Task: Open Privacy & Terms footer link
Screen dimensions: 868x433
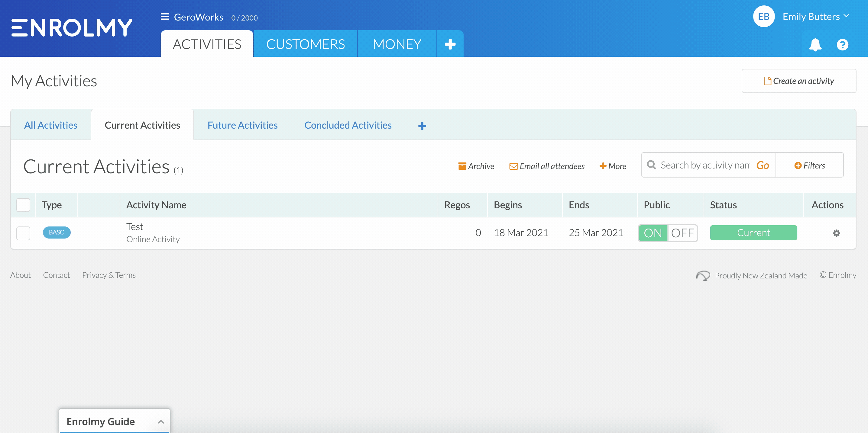Action: (x=109, y=275)
